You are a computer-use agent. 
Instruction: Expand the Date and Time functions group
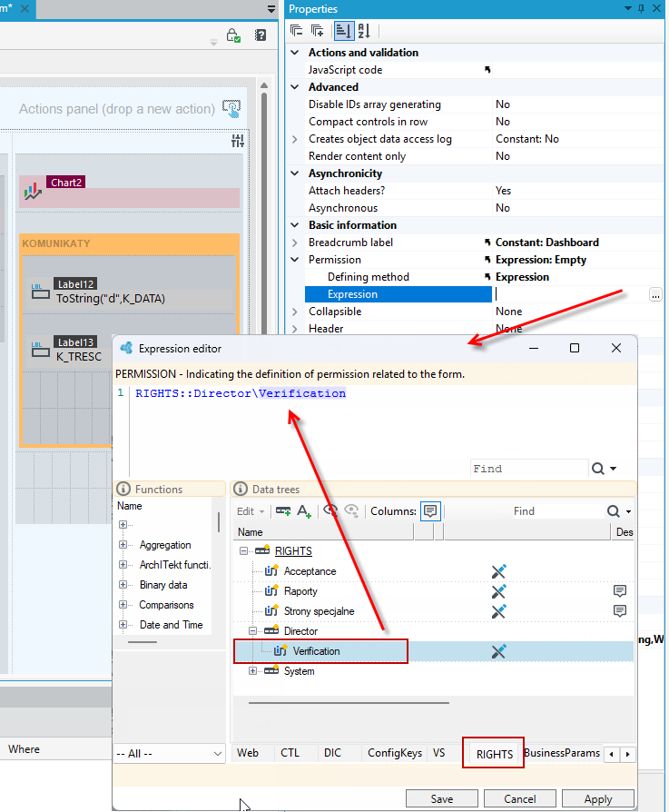coord(123,625)
